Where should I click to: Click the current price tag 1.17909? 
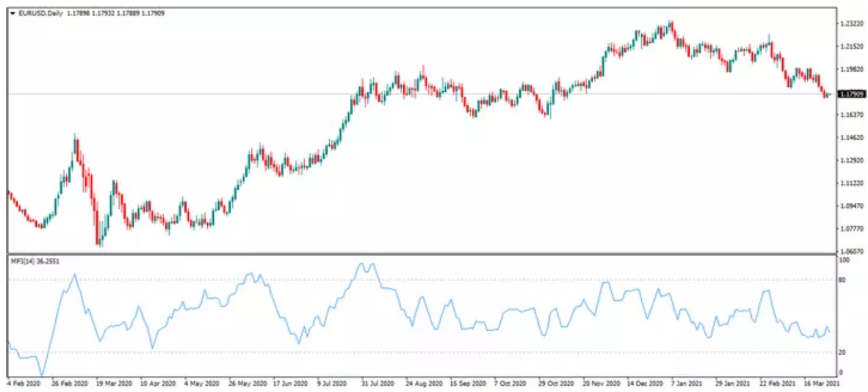851,94
